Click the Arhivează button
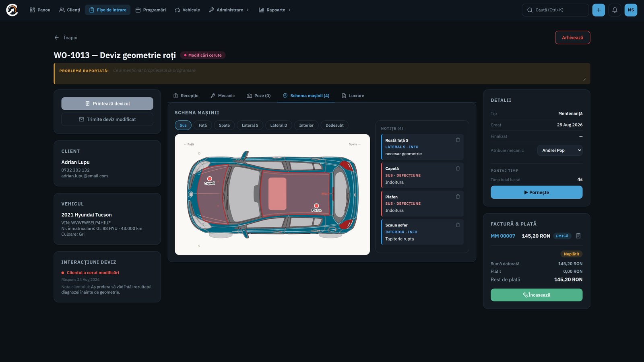 (x=572, y=38)
